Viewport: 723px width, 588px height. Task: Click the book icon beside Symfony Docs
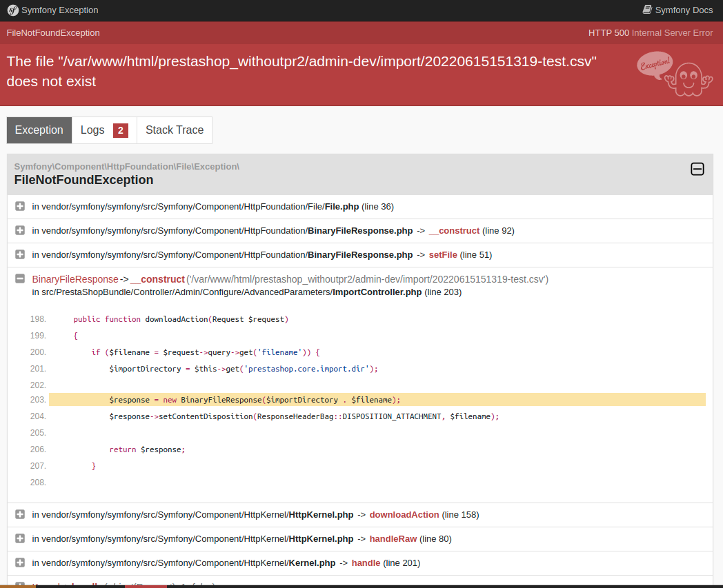(646, 10)
